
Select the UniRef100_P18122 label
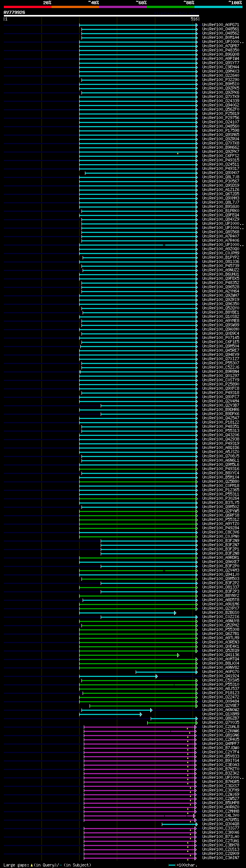[221, 422]
